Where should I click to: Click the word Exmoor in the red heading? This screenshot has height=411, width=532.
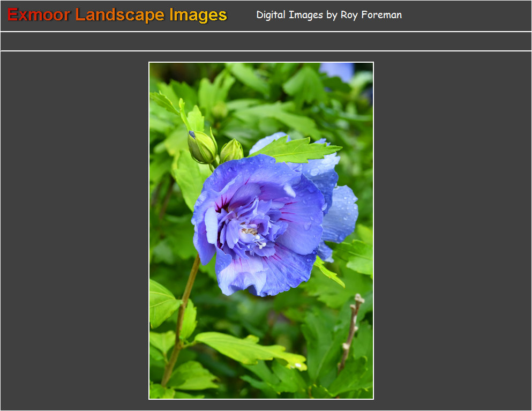coord(39,15)
